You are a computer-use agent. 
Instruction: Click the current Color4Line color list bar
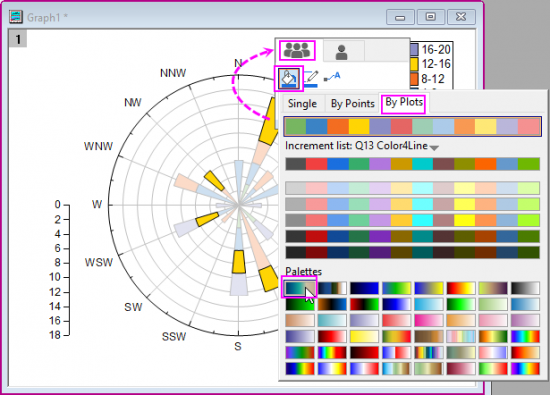click(412, 127)
